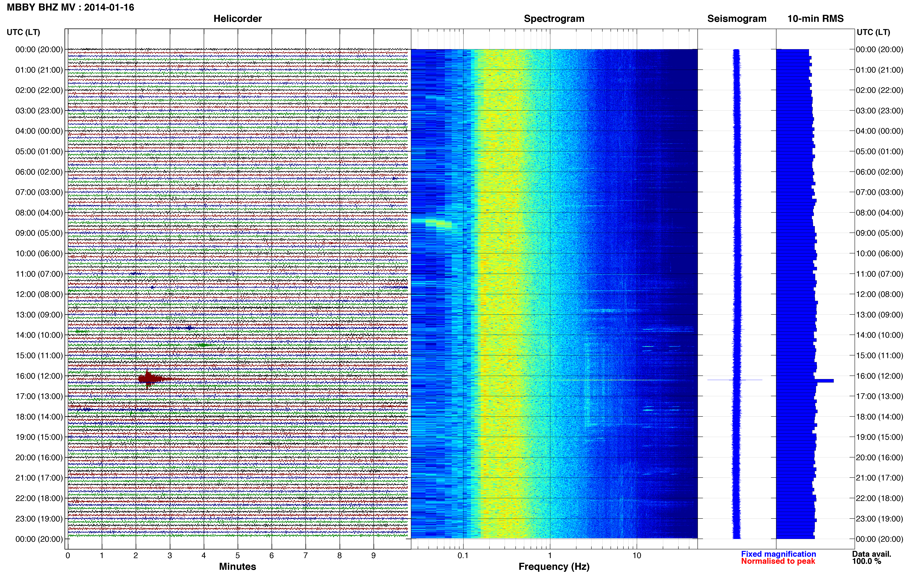The height and width of the screenshot is (578, 924).
Task: Click '05:00 (01:00)' on the right time axis
Action: [x=880, y=152]
